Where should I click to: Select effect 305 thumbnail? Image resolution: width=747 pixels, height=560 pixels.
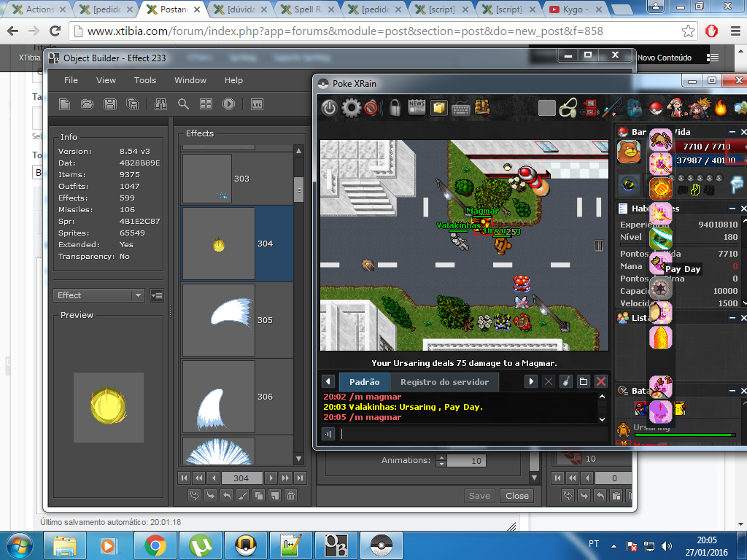[x=219, y=320]
